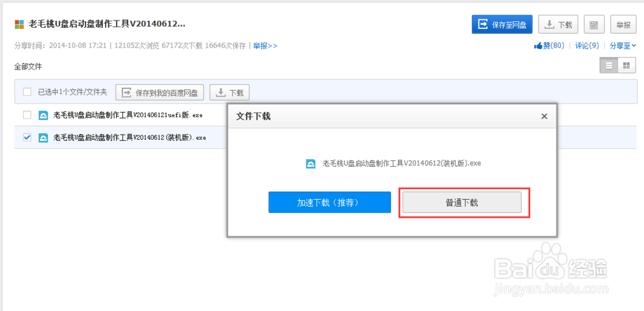Click the file icon inside download dialog
The image size is (644, 311).
point(311,164)
